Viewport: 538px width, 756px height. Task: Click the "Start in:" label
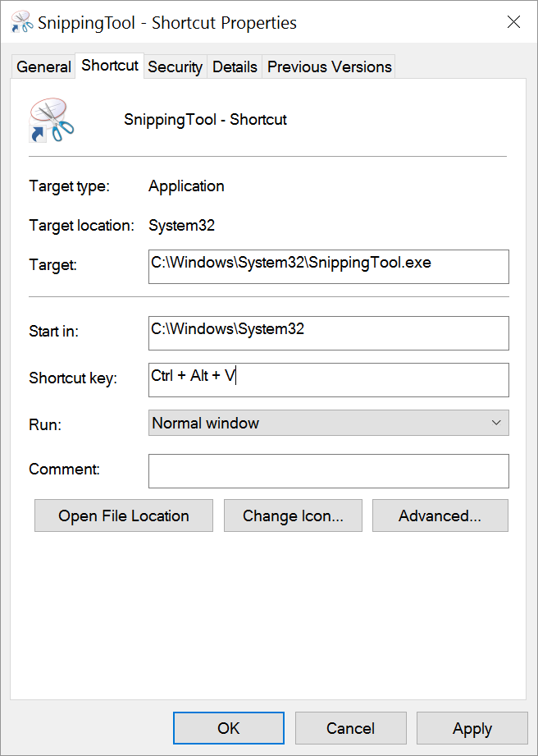pos(53,332)
